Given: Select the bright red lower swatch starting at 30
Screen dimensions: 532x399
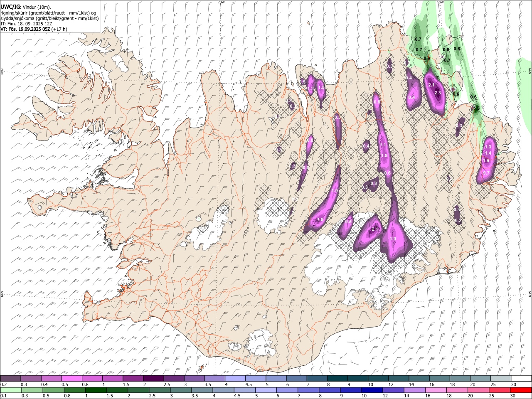Looking at the screenshot, I should 521,390.
